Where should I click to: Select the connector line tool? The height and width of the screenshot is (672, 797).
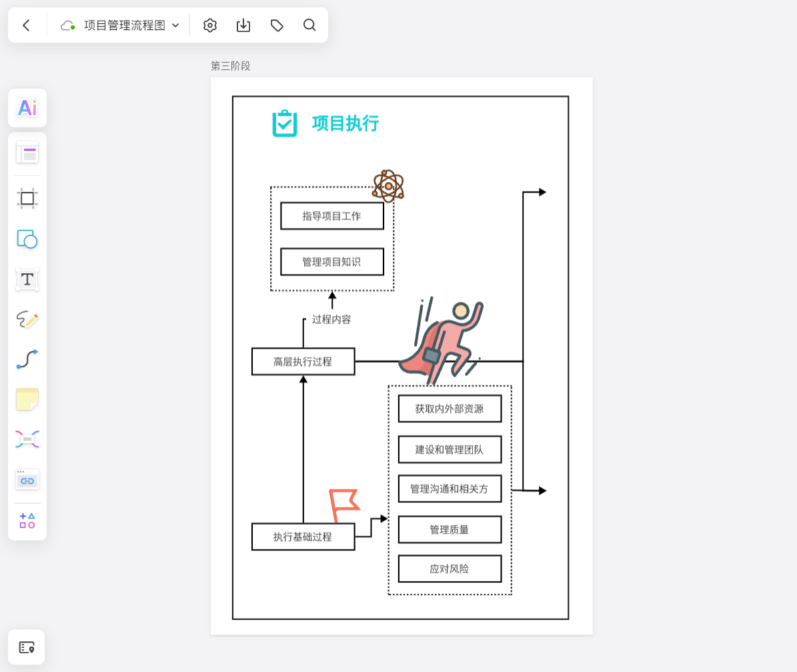[27, 359]
